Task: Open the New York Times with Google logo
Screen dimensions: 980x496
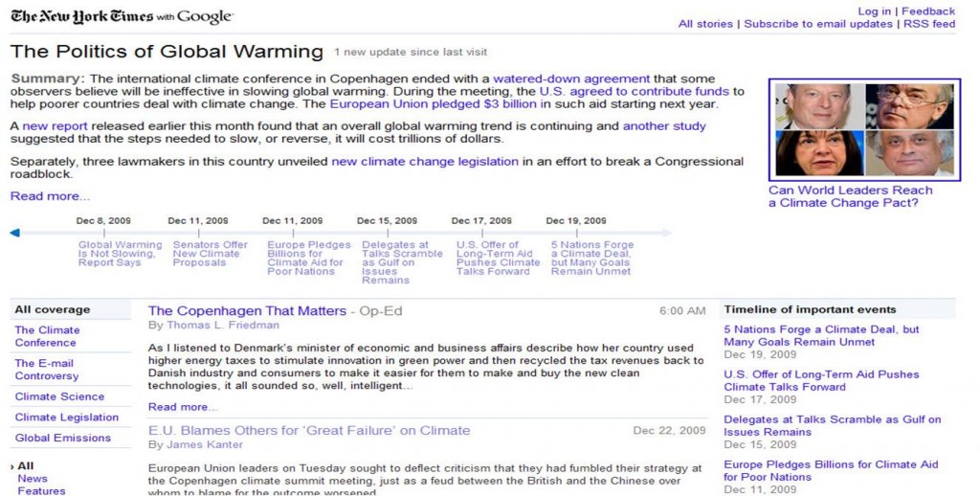Action: click(x=122, y=16)
